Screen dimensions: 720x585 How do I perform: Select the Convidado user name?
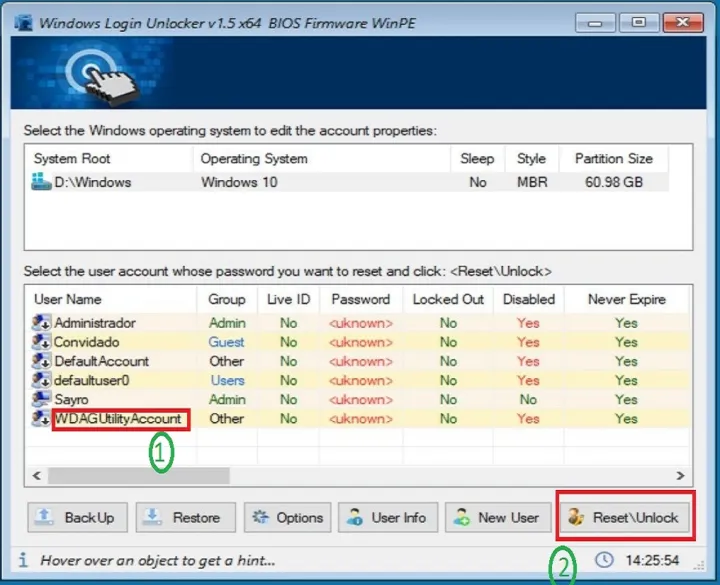[86, 342]
